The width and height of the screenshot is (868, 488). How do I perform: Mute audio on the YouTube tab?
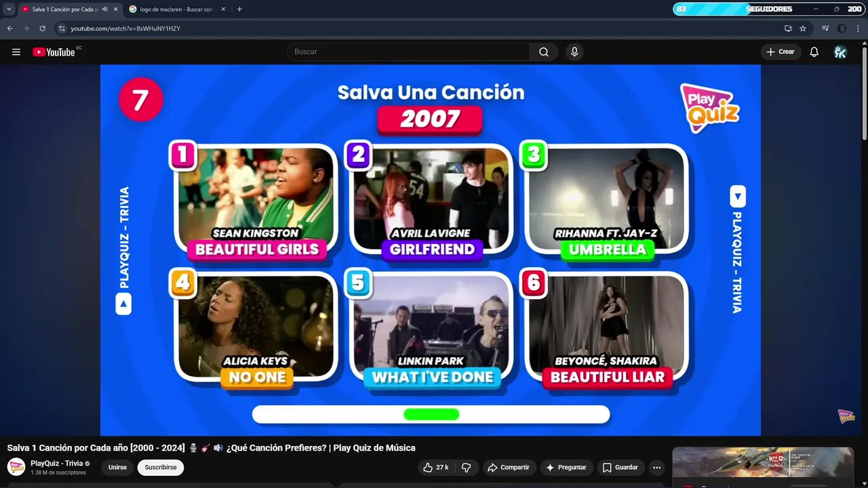104,9
